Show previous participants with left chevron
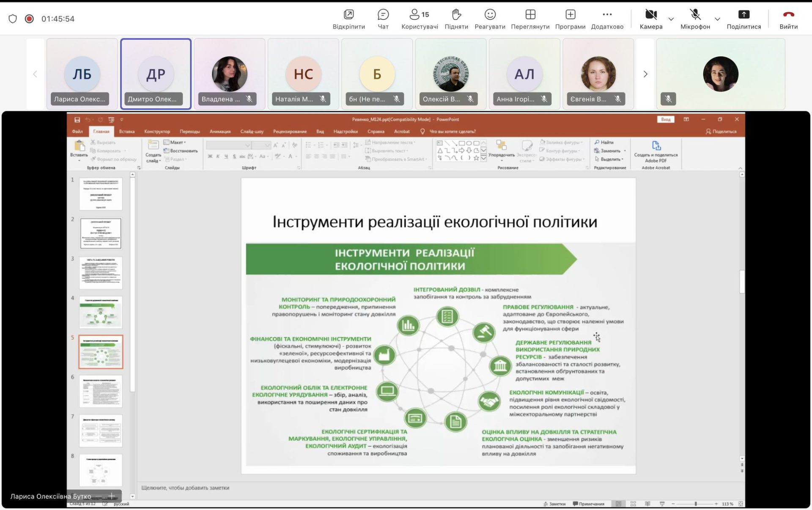The width and height of the screenshot is (812, 510). [x=35, y=74]
